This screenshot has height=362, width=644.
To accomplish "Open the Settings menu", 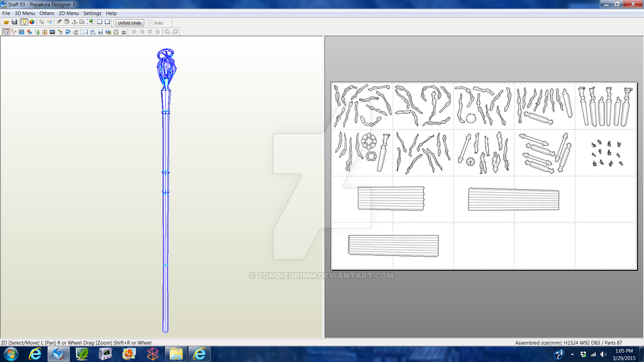I will tap(92, 13).
